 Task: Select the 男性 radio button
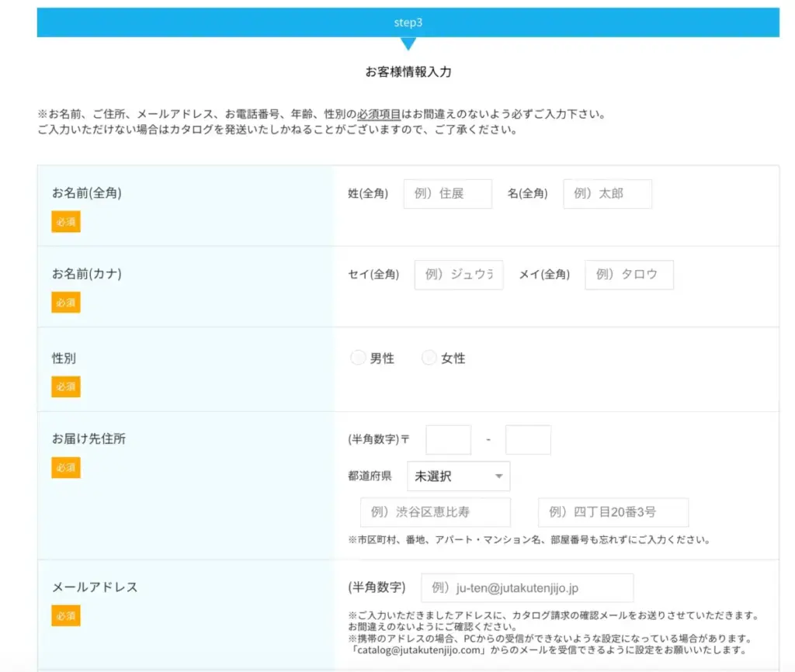(358, 358)
